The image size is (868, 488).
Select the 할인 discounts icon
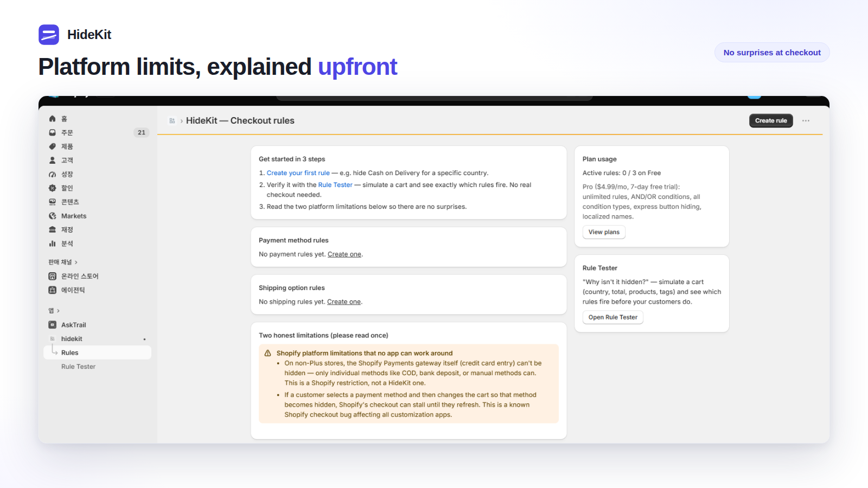pos(53,188)
